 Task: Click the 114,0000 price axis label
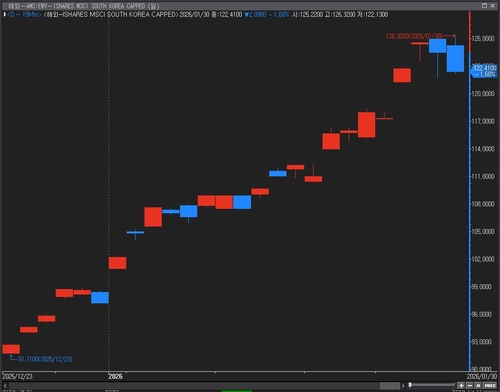click(x=483, y=149)
